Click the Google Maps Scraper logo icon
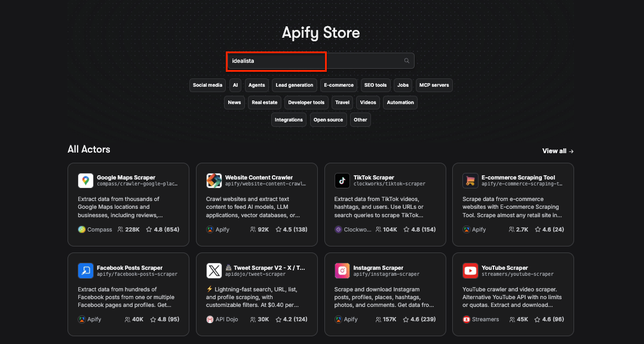 click(x=85, y=181)
